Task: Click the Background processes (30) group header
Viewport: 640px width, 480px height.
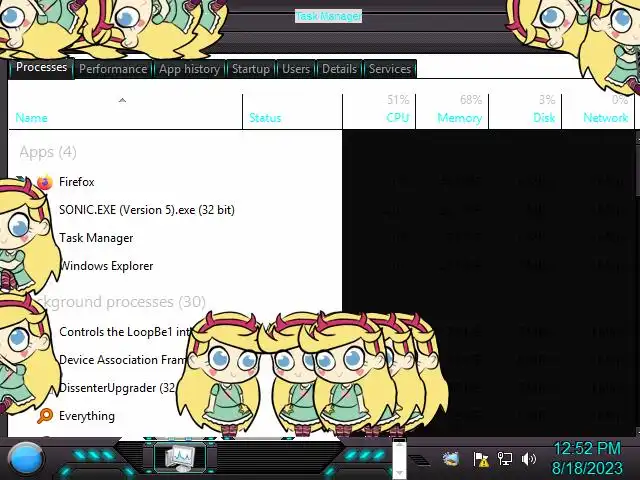Action: click(x=122, y=302)
